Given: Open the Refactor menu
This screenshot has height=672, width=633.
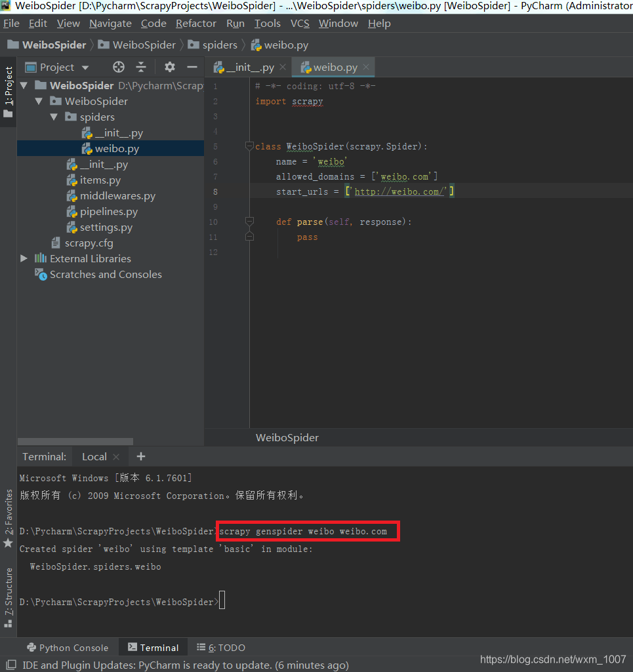Looking at the screenshot, I should tap(196, 24).
